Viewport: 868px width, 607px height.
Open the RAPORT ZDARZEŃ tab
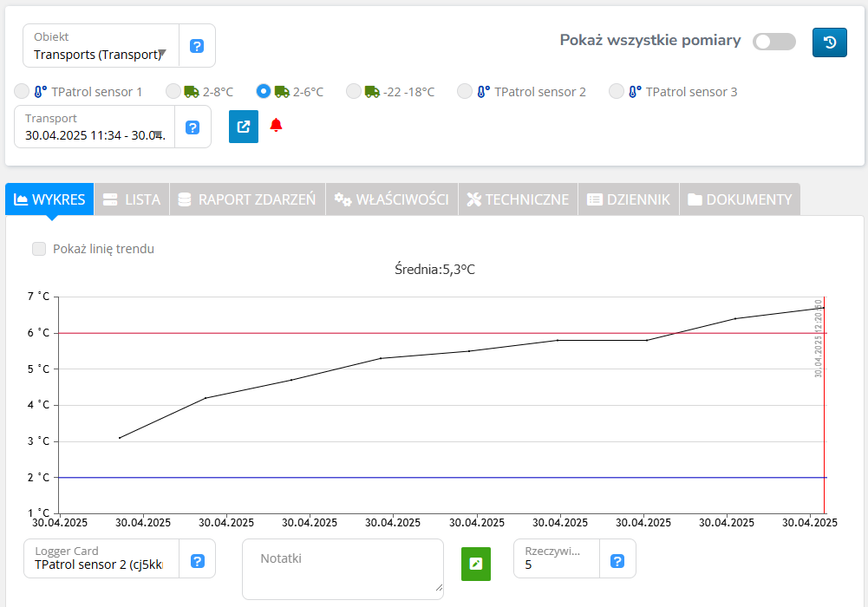click(246, 199)
